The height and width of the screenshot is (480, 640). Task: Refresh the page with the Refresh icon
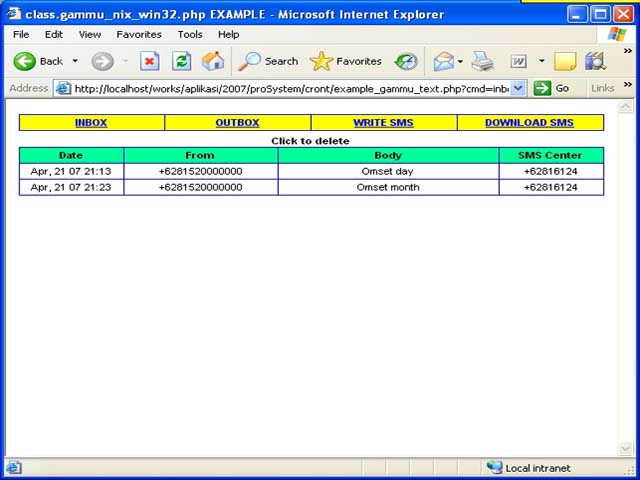[181, 61]
